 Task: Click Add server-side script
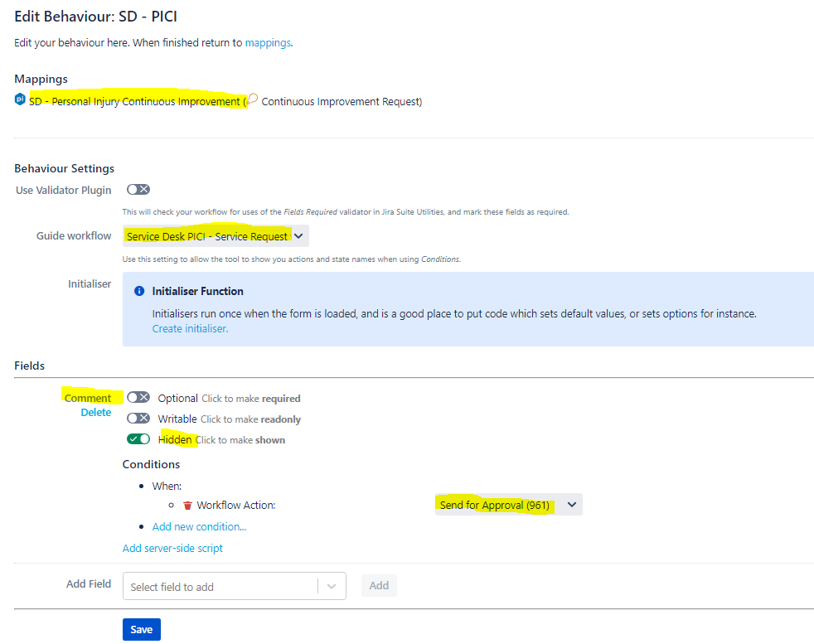click(172, 548)
